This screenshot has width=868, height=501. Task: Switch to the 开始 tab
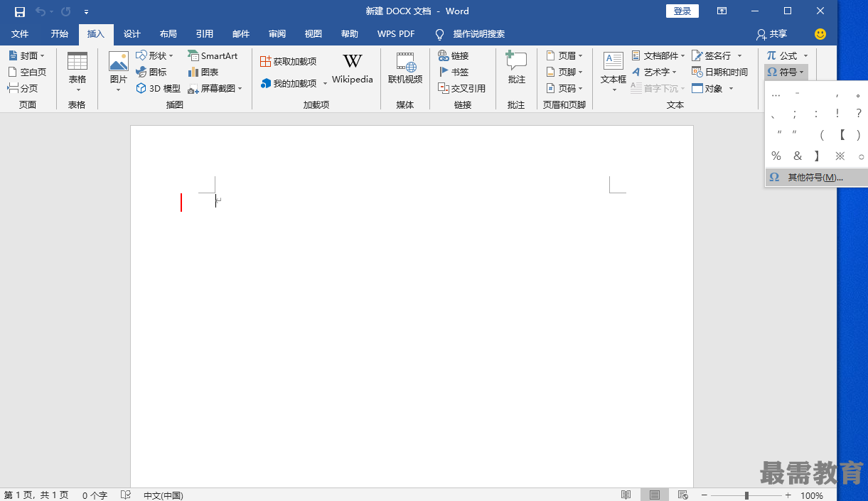[60, 34]
